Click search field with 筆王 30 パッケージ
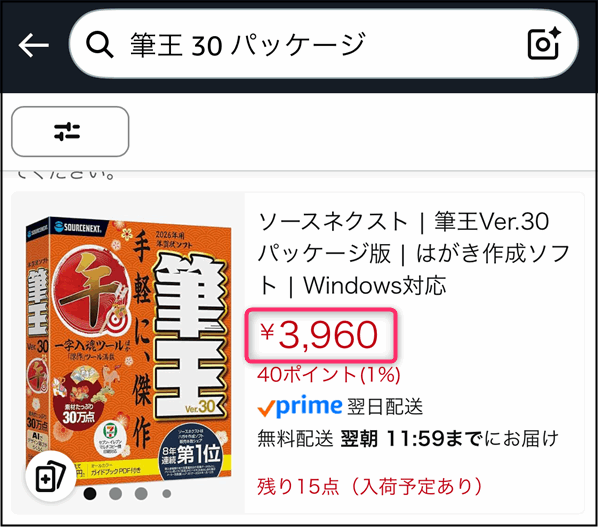Screen dimensions: 598x527 [323, 44]
